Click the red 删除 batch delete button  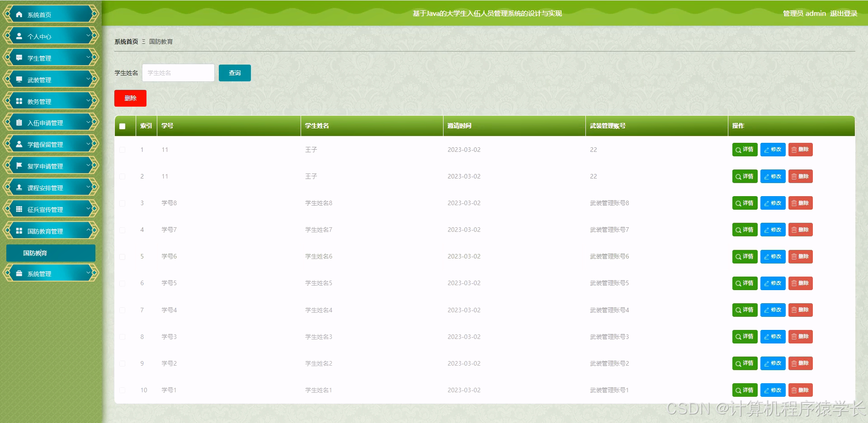[130, 98]
